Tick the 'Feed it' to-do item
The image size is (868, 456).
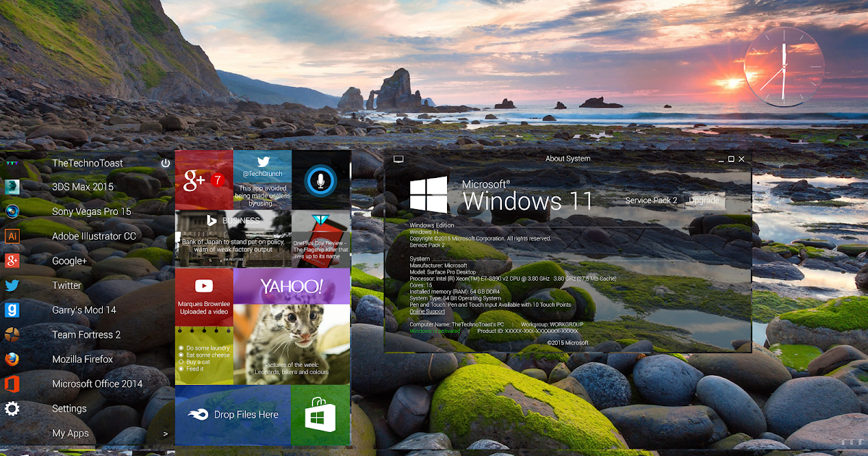(x=181, y=368)
